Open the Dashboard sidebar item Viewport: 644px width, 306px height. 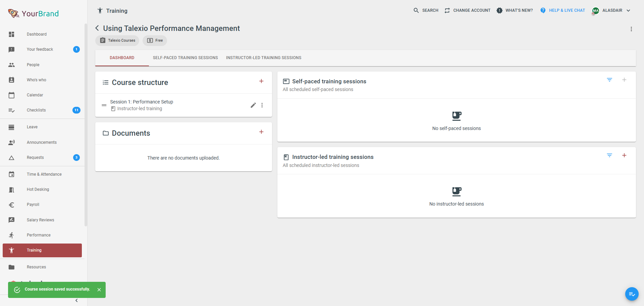[42, 34]
